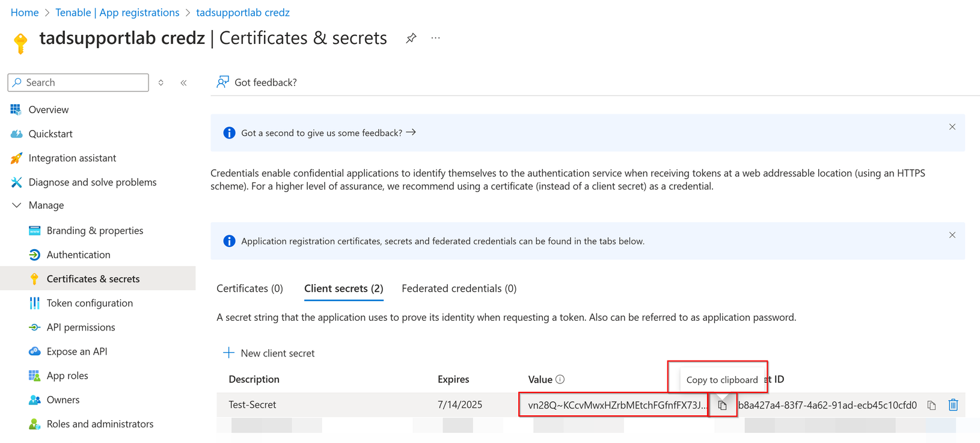
Task: Click the API permissions icon
Action: (x=34, y=327)
